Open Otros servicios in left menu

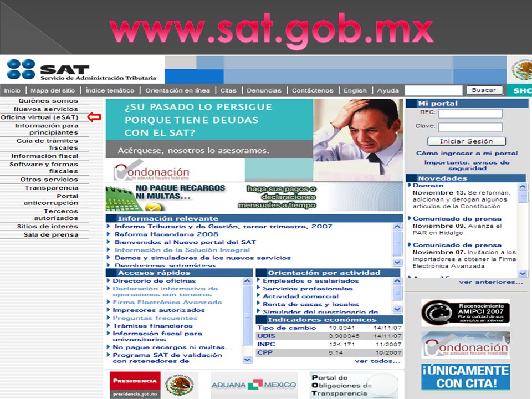[x=49, y=179]
